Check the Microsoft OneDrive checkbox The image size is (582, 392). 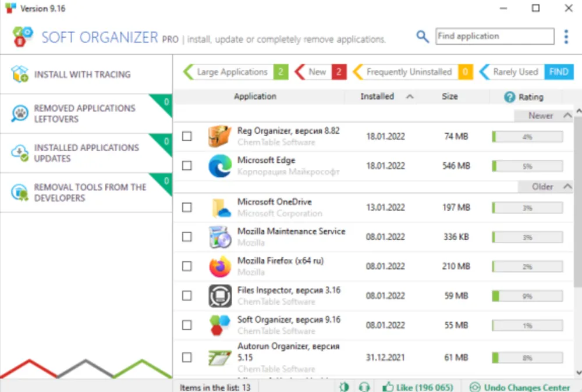187,207
